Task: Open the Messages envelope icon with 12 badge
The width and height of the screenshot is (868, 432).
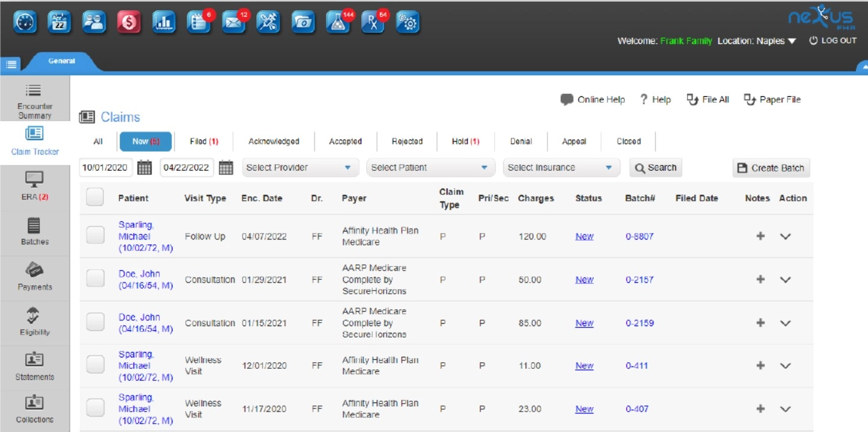Action: [x=234, y=22]
